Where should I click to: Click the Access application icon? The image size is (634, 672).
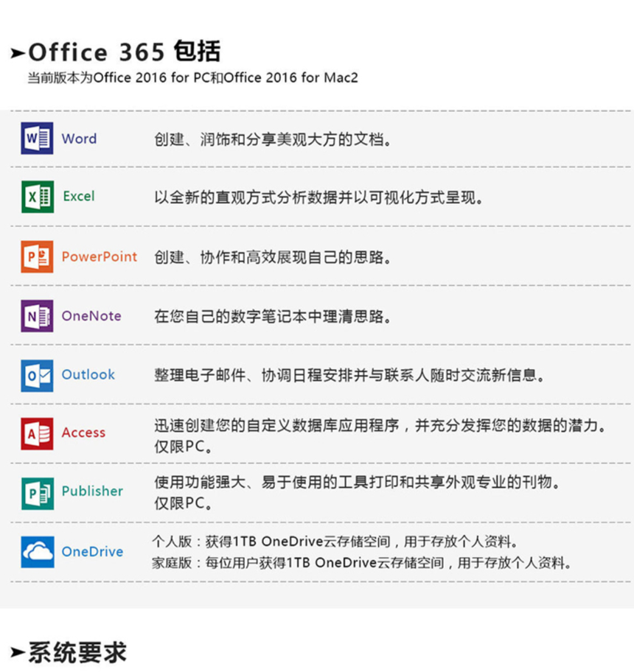pyautogui.click(x=38, y=434)
